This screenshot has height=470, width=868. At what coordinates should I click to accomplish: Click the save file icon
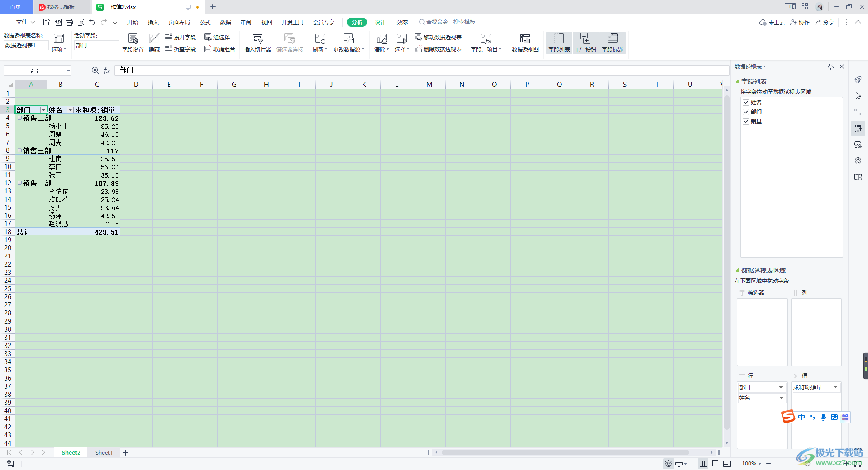pyautogui.click(x=47, y=22)
